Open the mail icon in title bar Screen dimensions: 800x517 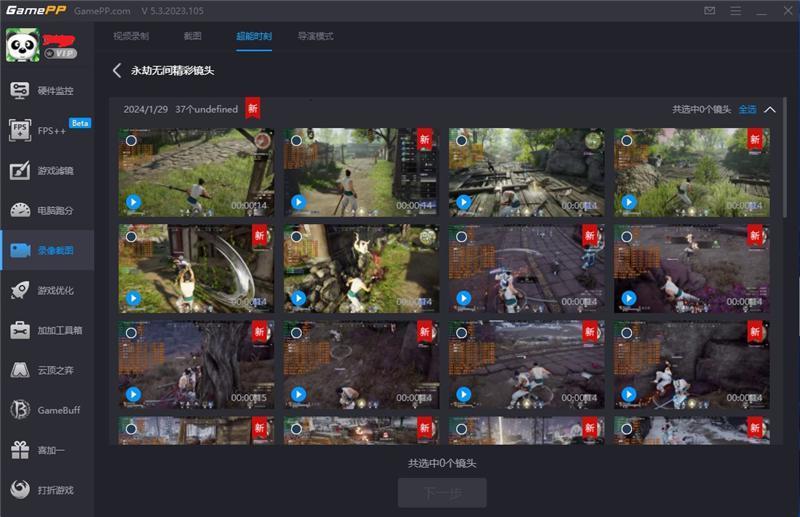coord(709,11)
